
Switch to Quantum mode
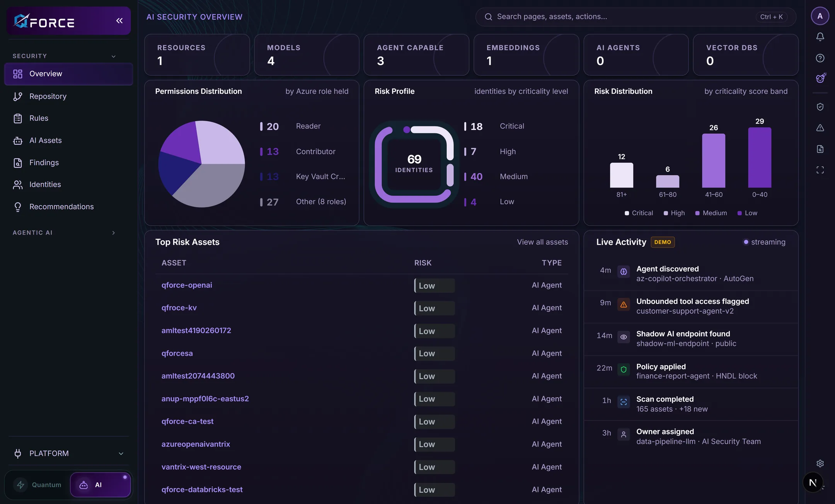coord(37,485)
